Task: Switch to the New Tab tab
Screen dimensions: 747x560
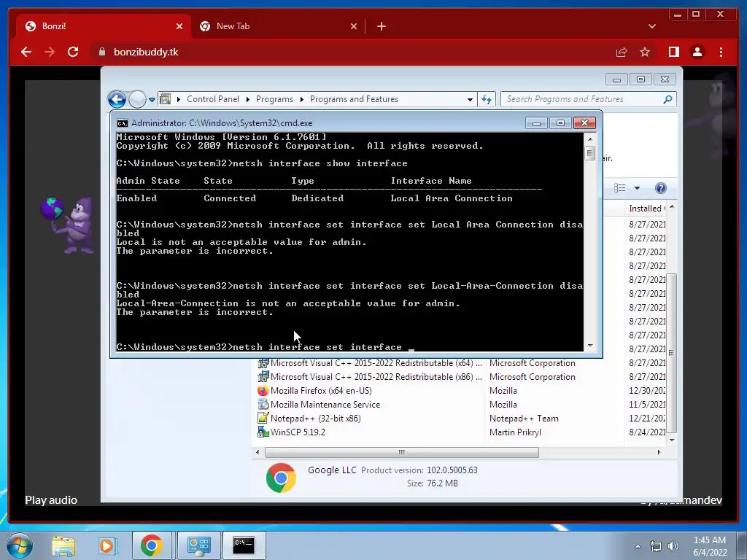Action: (x=278, y=26)
